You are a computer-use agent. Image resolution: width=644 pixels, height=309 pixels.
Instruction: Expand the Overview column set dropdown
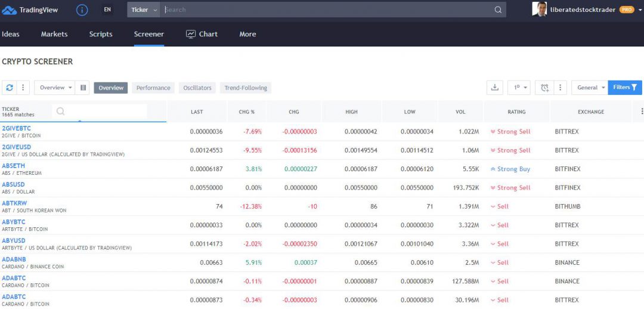click(55, 88)
